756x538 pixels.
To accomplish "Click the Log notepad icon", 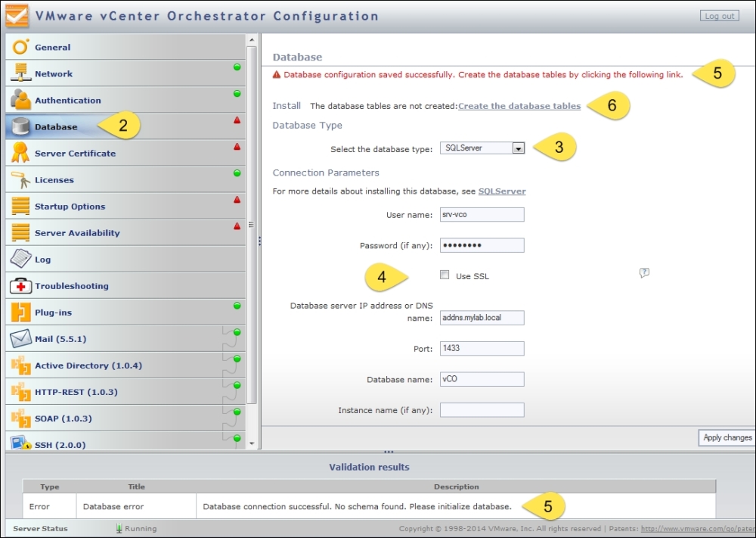I will coord(20,259).
